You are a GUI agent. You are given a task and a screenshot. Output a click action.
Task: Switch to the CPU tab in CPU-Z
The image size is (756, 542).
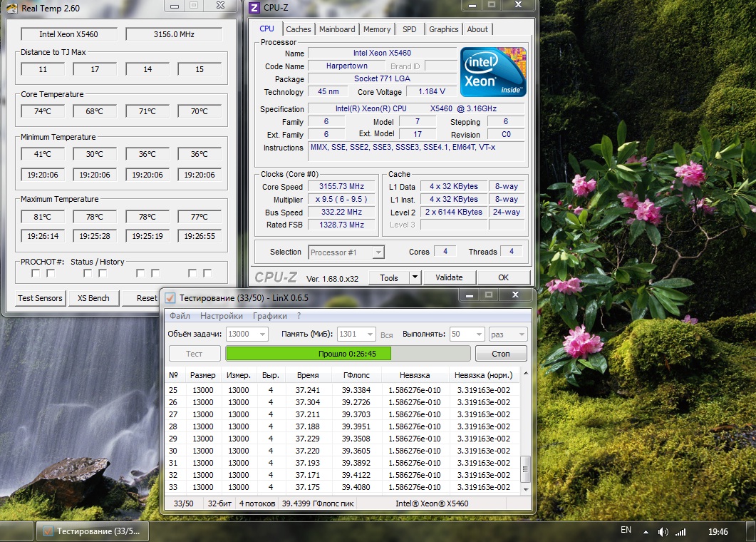[266, 29]
